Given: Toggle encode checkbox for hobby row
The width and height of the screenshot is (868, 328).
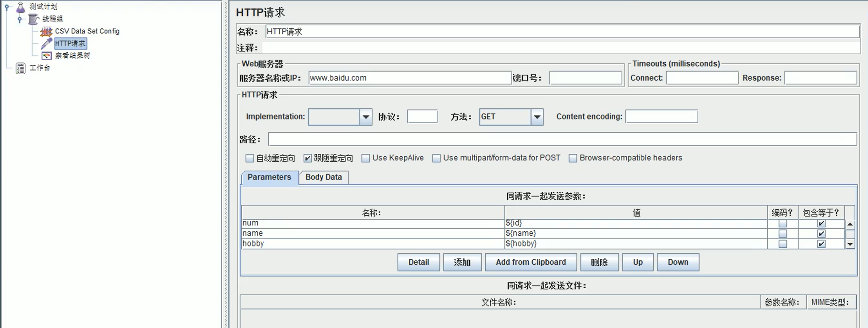Looking at the screenshot, I should 783,244.
